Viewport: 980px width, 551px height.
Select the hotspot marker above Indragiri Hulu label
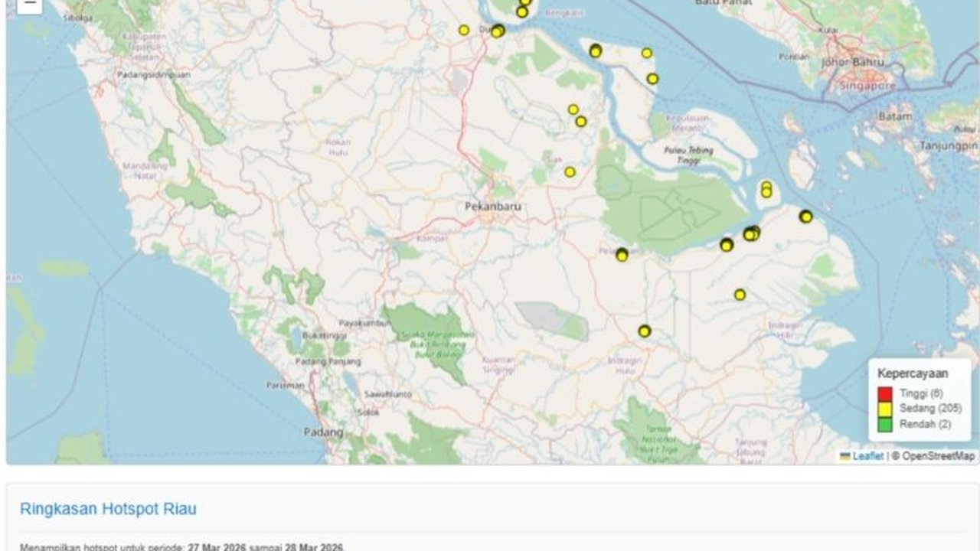click(x=645, y=331)
